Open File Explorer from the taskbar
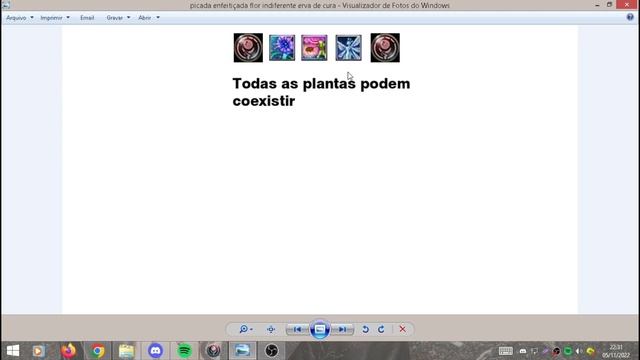Viewport: 640px width, 360px height. (x=127, y=351)
